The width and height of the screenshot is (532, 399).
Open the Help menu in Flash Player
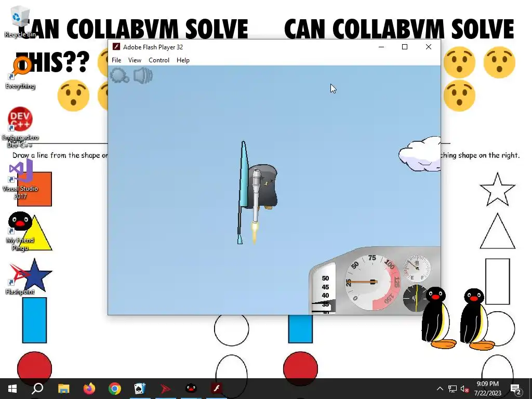click(x=183, y=60)
